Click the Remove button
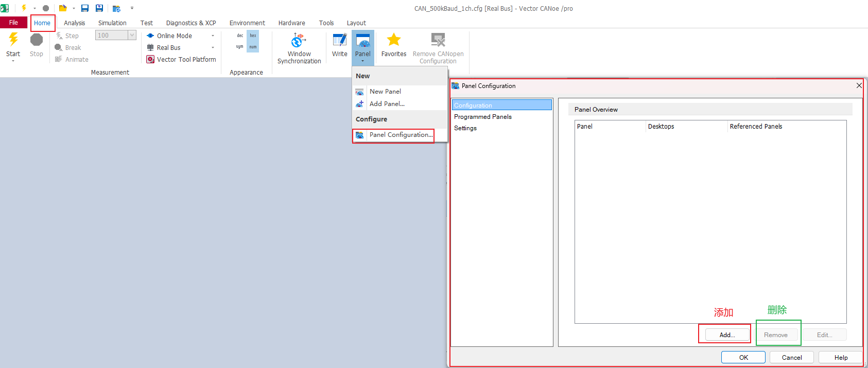The image size is (868, 368). (x=776, y=335)
